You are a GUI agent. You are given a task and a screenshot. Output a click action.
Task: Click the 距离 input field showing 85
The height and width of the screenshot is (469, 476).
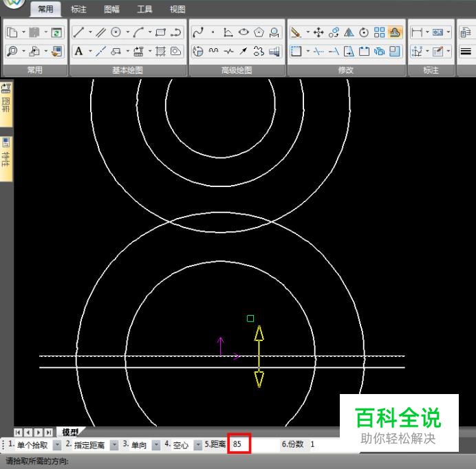point(239,444)
